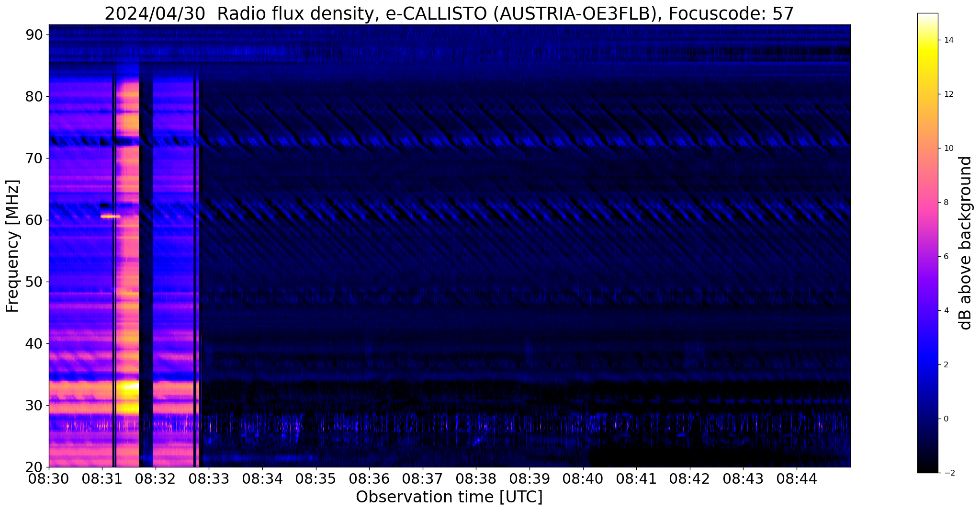The width and height of the screenshot is (980, 511).
Task: Click the 08:36 time tick label
Action: [x=370, y=478]
